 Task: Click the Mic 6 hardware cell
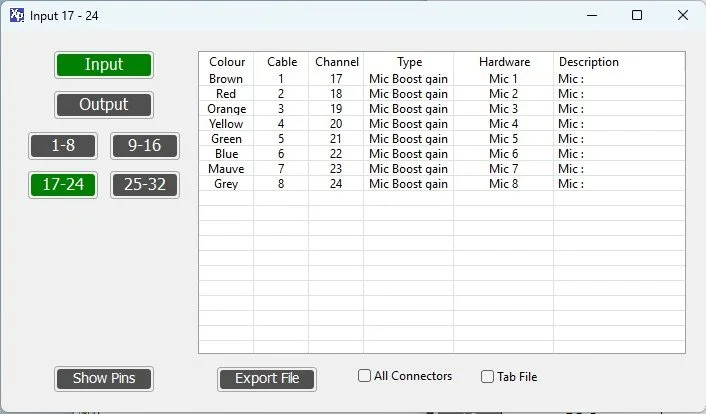pos(503,154)
